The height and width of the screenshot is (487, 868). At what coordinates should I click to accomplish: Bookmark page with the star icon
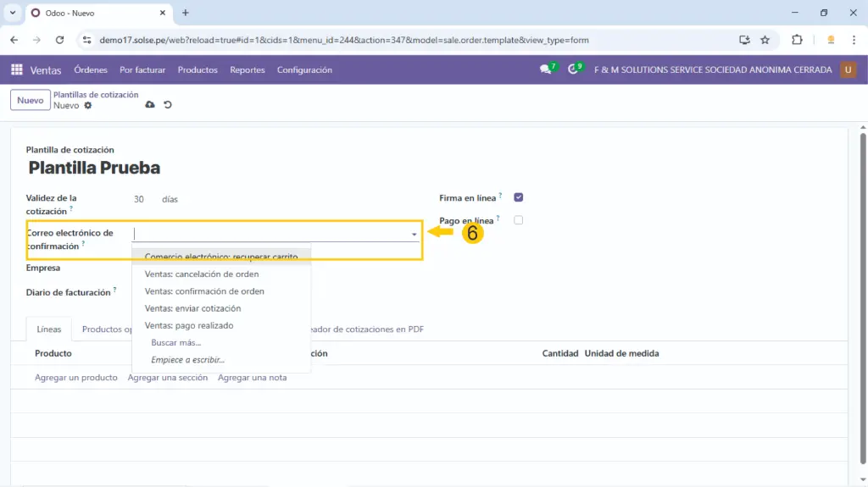point(765,40)
